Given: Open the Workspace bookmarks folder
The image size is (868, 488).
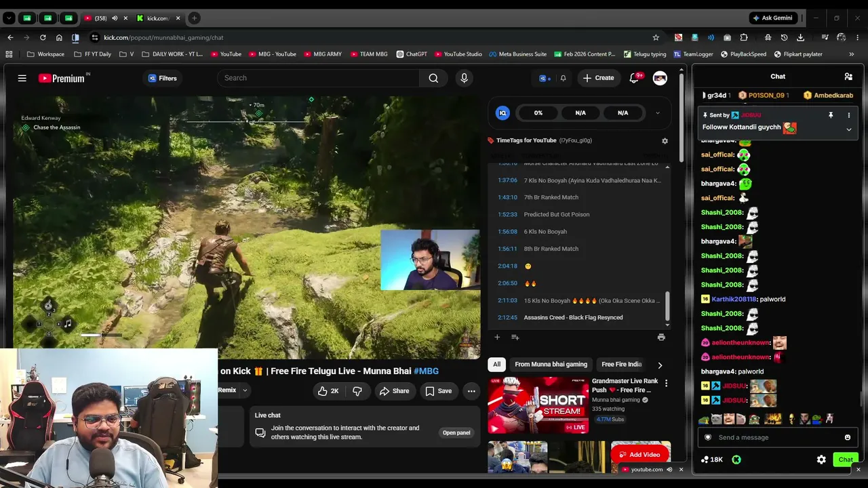Looking at the screenshot, I should [x=46, y=54].
